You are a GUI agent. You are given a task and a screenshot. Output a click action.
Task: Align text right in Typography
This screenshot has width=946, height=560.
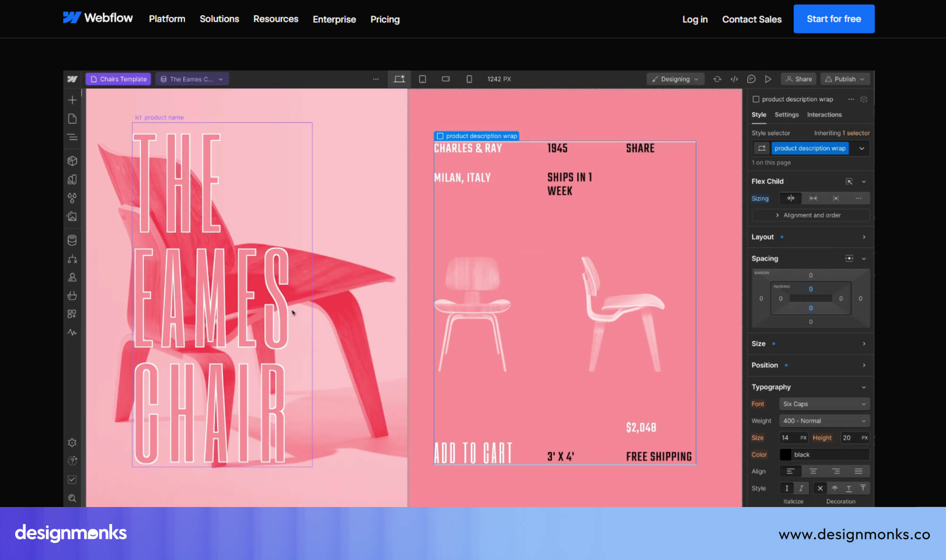pyautogui.click(x=836, y=471)
